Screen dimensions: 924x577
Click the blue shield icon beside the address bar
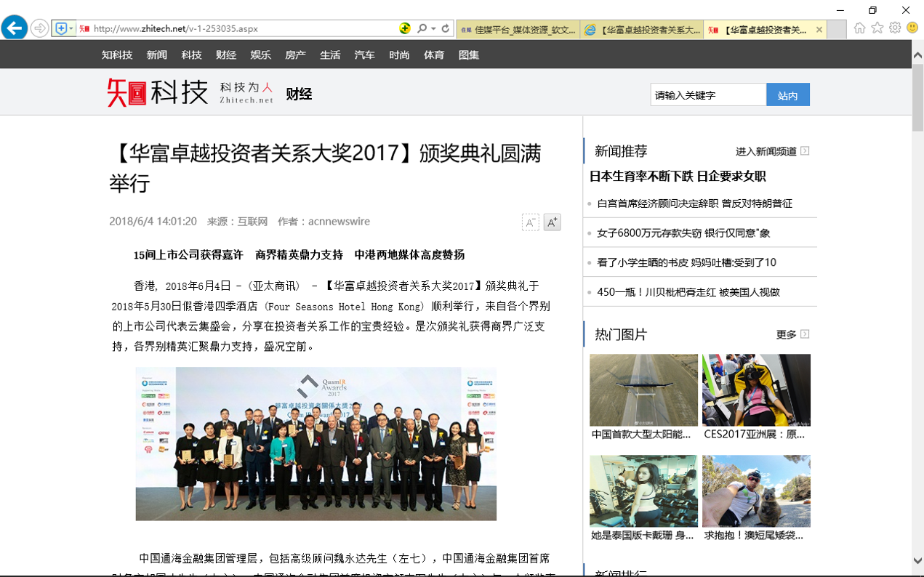coord(61,28)
